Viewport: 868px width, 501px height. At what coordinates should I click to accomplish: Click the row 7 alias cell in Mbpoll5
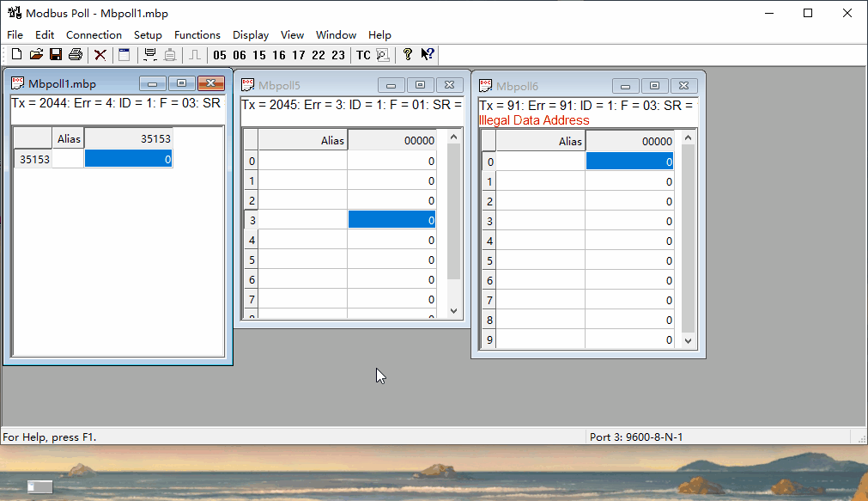[x=303, y=300]
